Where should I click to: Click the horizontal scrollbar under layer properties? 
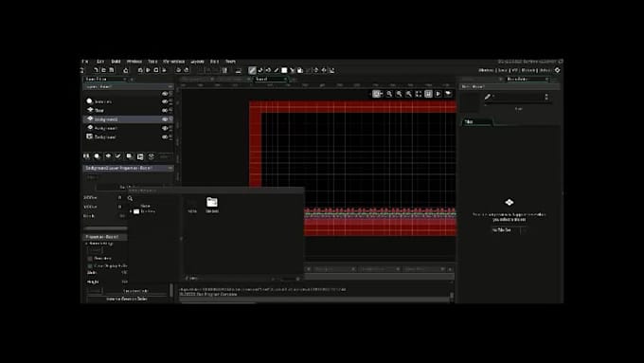[x=106, y=228]
